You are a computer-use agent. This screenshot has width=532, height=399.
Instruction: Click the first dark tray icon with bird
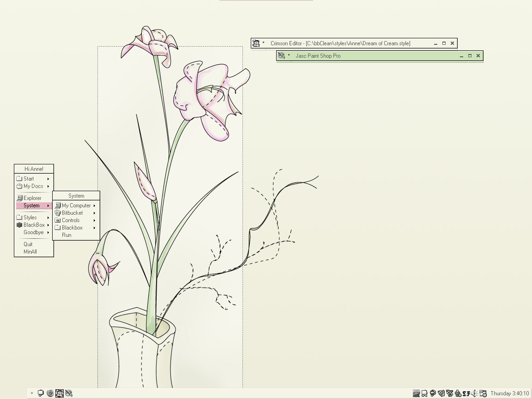pos(416,393)
